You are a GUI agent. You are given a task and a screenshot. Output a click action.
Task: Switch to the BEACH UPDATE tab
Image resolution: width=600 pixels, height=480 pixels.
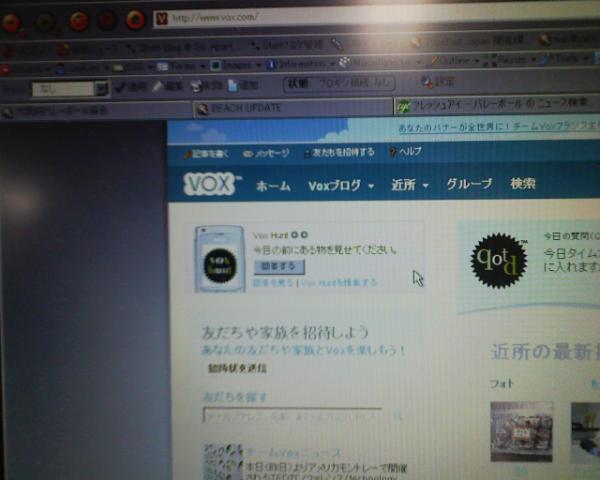(293, 108)
